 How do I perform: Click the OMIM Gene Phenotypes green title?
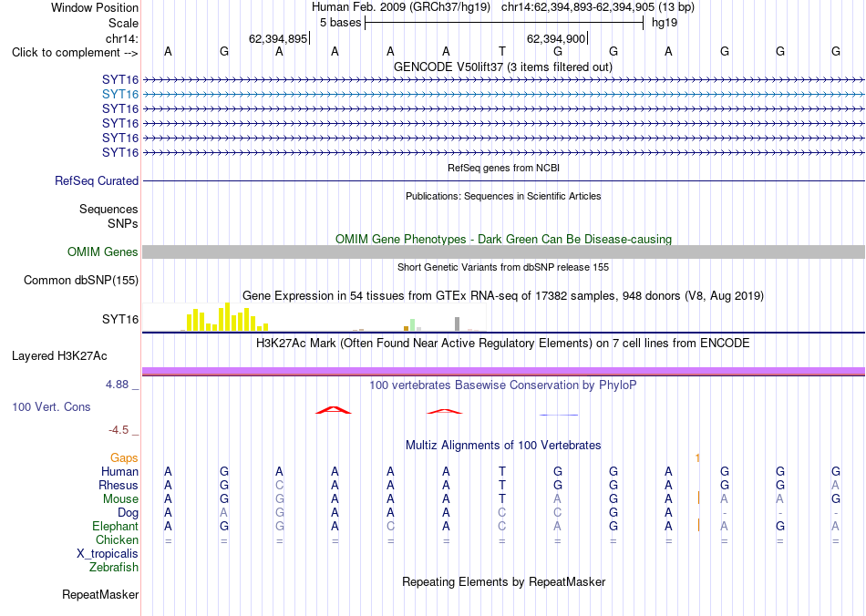pos(503,240)
